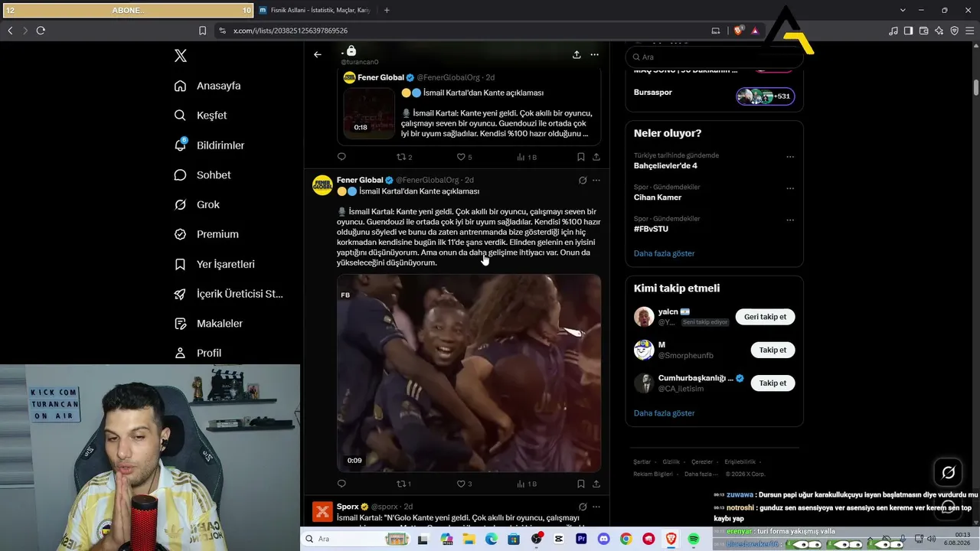Image resolution: width=980 pixels, height=551 pixels.
Task: Like the tweet with 3 likes
Action: tap(464, 484)
